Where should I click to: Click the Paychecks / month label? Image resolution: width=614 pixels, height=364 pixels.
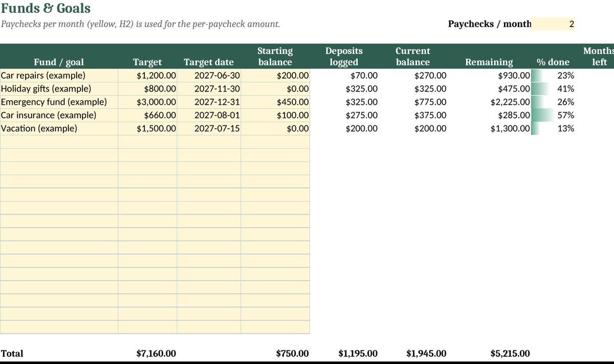pyautogui.click(x=490, y=24)
